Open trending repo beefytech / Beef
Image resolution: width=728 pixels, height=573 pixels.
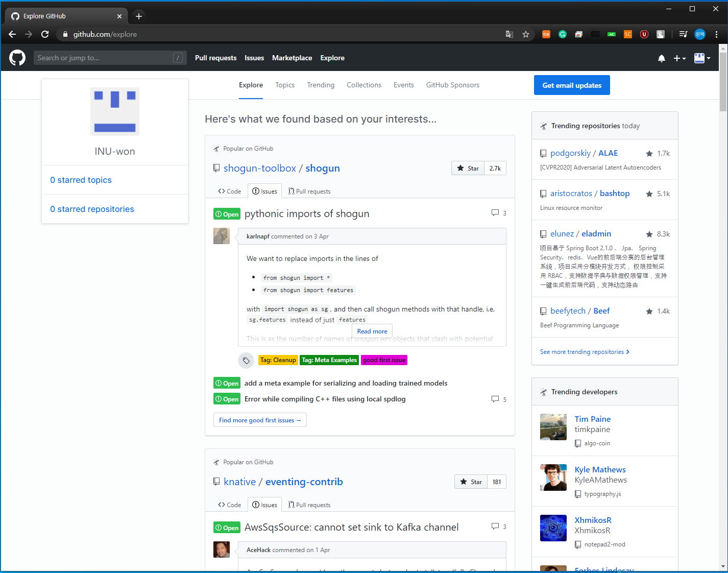pyautogui.click(x=580, y=311)
